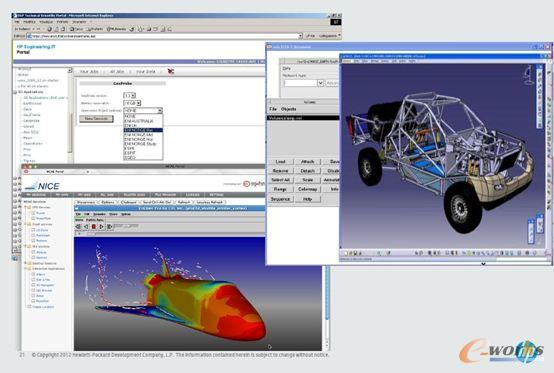Click the skip-to-first-frame icon

tap(78, 226)
